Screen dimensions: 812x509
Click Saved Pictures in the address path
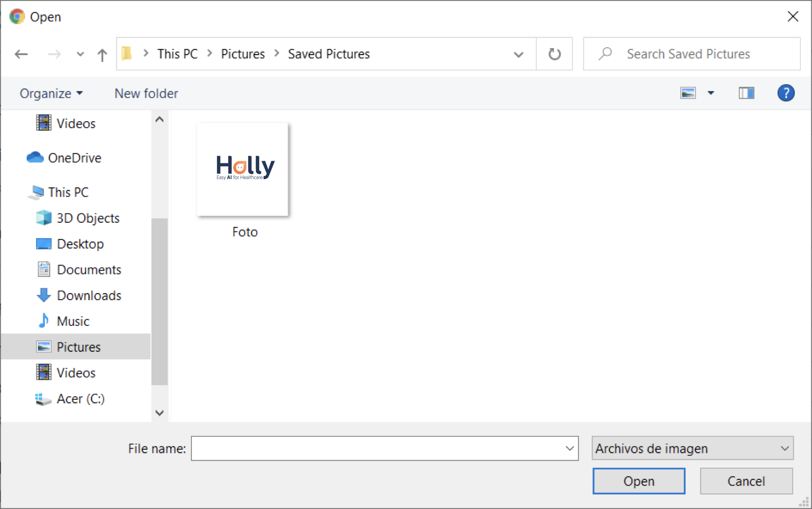coord(329,54)
